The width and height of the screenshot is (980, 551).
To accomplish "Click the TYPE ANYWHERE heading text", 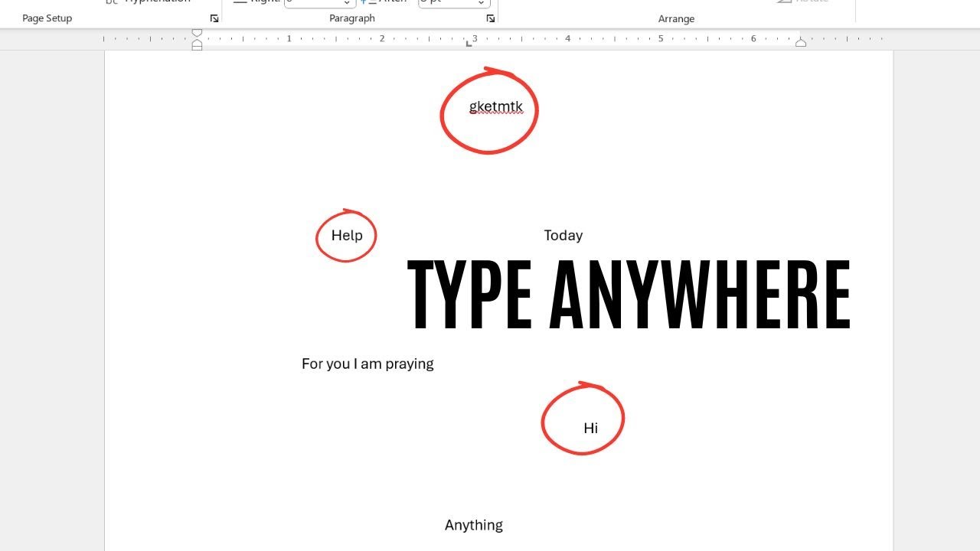I will click(629, 294).
